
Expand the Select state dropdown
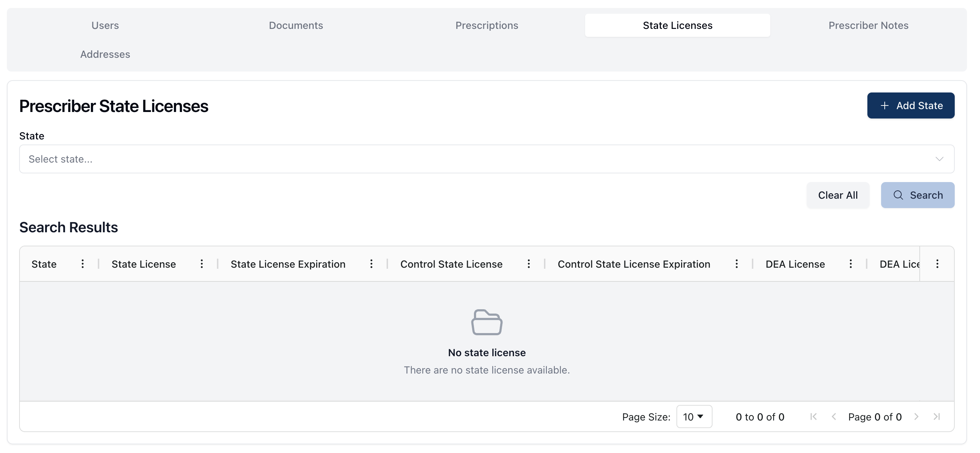487,159
